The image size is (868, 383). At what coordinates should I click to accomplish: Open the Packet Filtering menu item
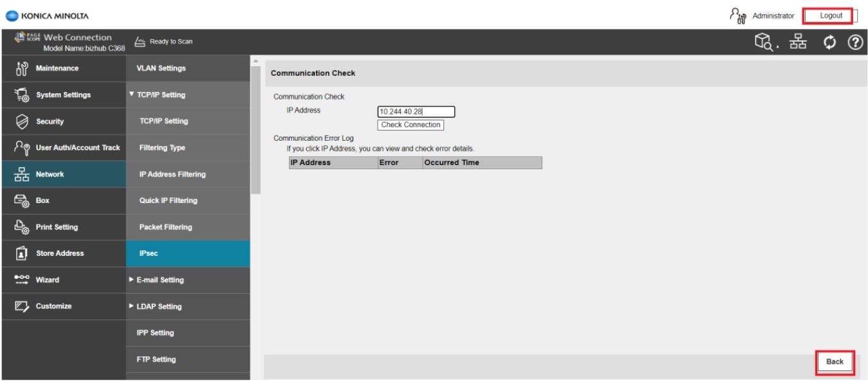click(165, 227)
